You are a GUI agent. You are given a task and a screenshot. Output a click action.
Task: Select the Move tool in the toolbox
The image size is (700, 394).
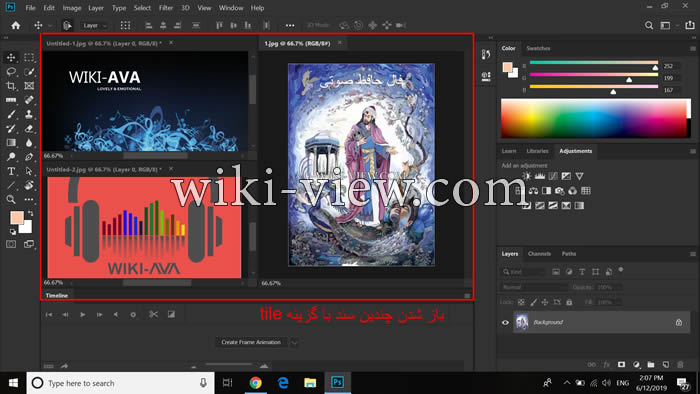click(11, 57)
